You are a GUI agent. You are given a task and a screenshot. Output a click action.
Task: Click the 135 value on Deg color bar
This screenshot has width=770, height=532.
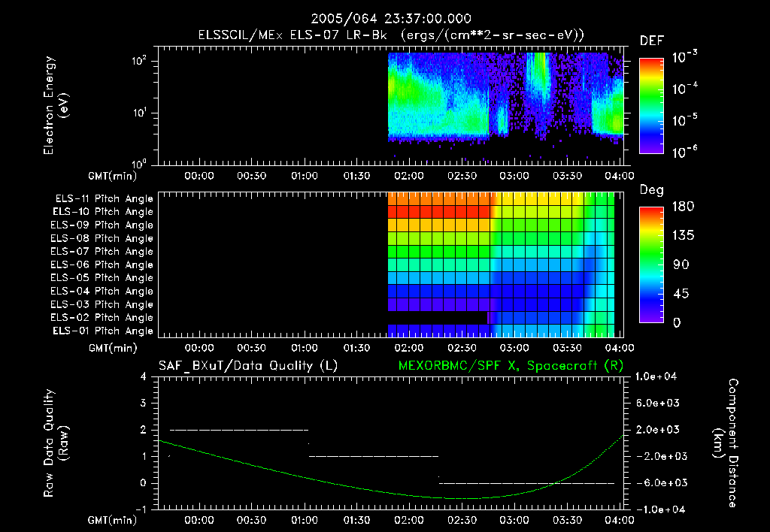tap(683, 236)
